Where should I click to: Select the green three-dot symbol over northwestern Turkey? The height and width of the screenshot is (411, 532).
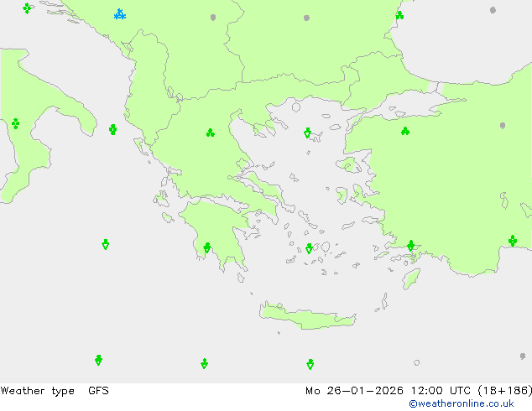tap(405, 131)
